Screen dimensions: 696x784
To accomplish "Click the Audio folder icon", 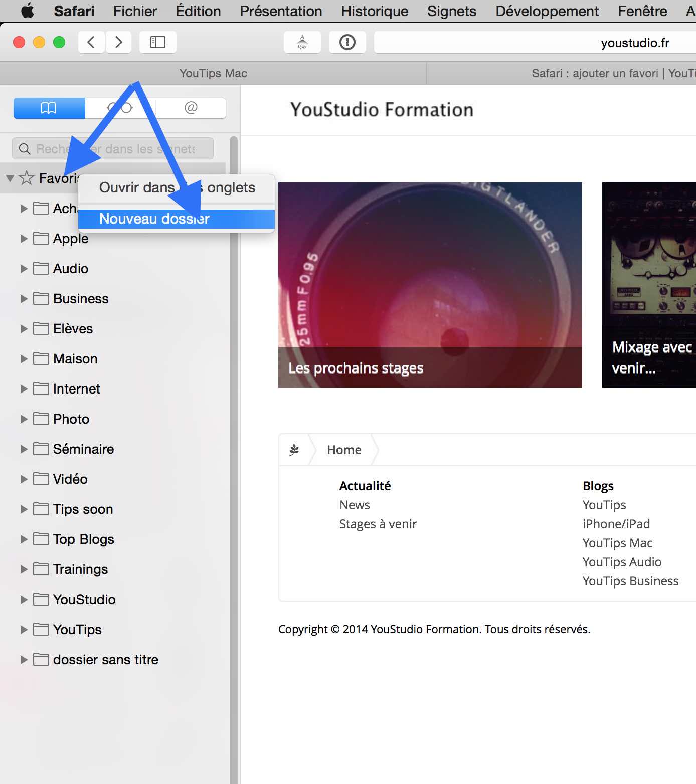I will point(41,268).
